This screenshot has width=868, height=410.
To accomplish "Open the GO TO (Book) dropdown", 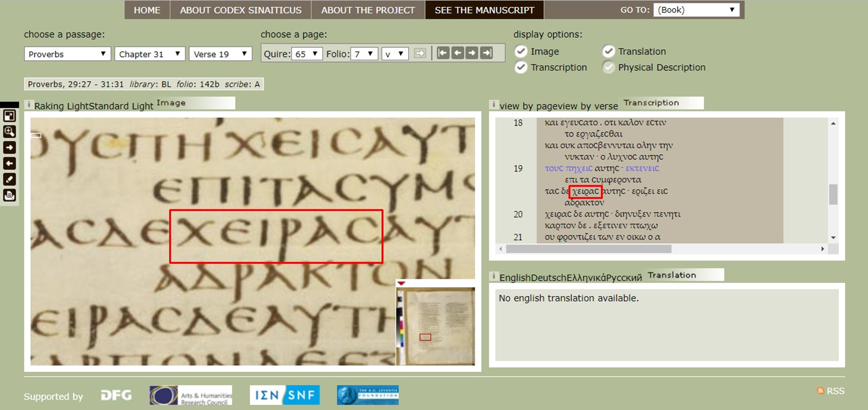I will (696, 10).
